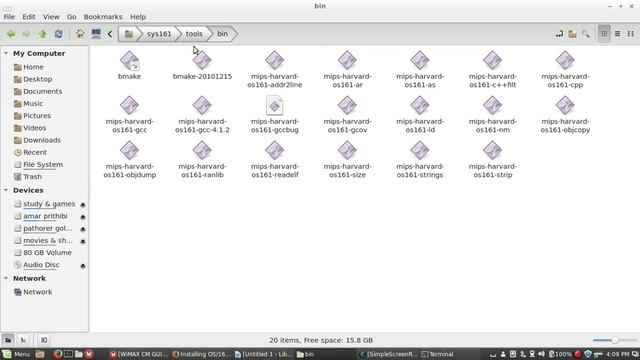Open the Bookmarks menu
The image size is (640, 360).
coord(103,17)
